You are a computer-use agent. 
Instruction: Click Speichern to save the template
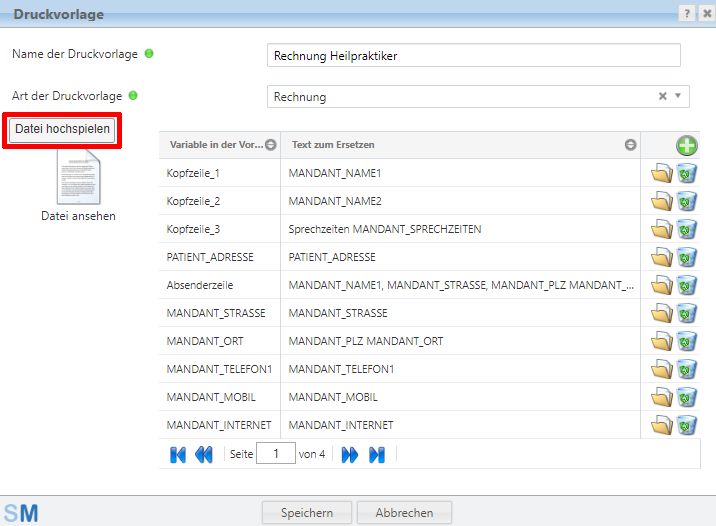pyautogui.click(x=306, y=513)
